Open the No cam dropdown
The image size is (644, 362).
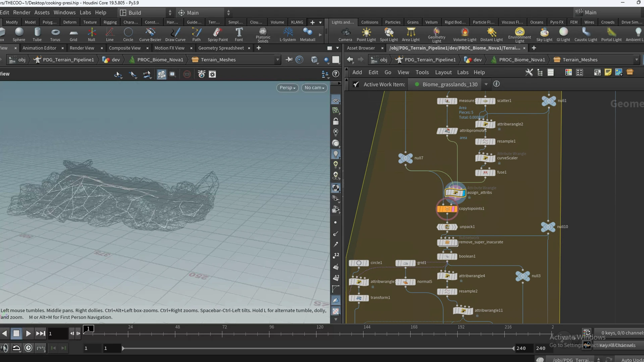314,87
